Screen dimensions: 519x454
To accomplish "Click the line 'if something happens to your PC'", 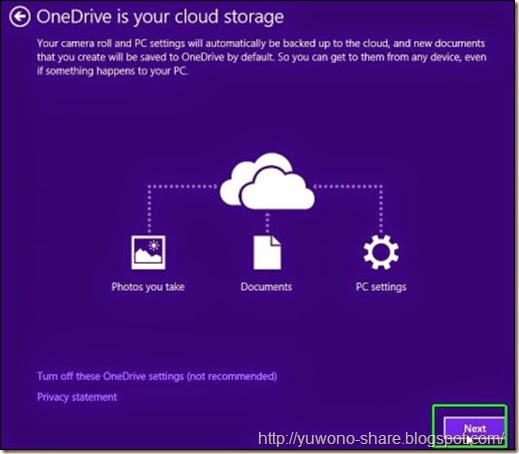I will click(113, 71).
